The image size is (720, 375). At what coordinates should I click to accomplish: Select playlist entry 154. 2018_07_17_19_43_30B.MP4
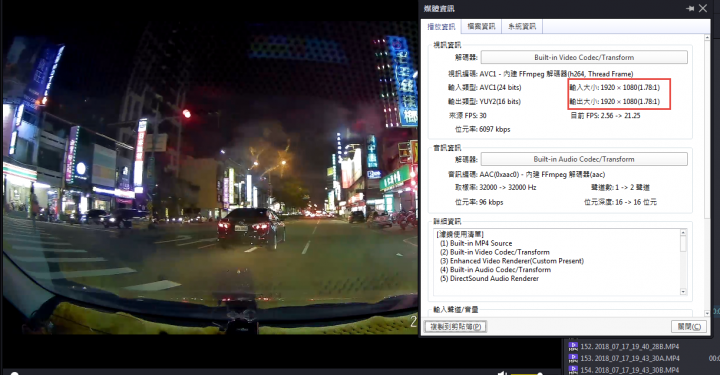click(x=630, y=370)
